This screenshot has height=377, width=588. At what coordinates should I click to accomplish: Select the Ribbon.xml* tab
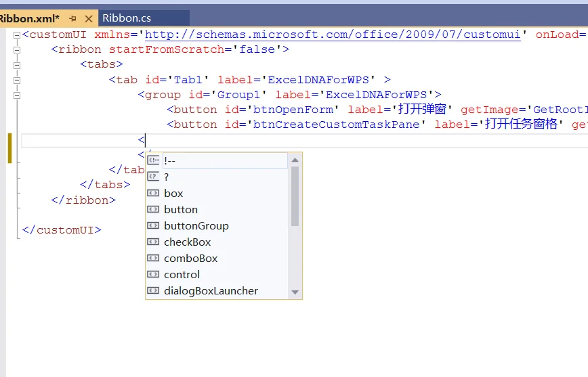(x=29, y=18)
